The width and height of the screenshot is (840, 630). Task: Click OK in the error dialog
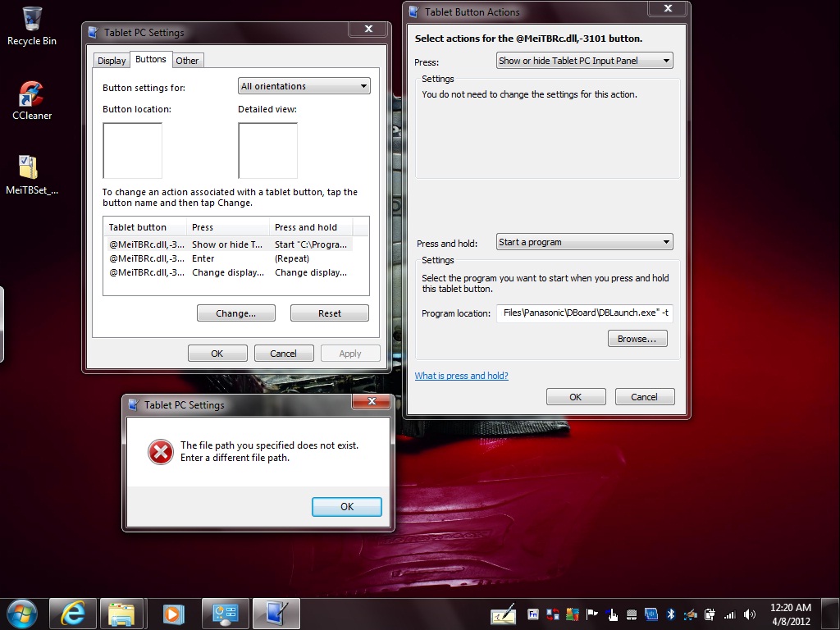tap(347, 507)
